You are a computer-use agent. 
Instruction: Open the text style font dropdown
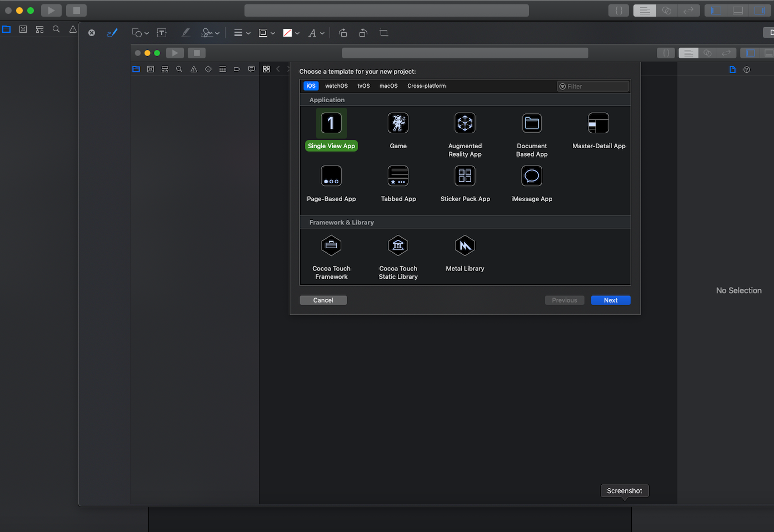tap(316, 33)
